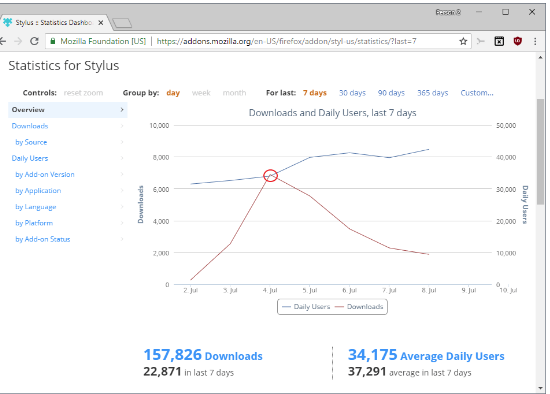Open the boxed X extension icon
Viewport: 550px width, 394px height.
[x=499, y=41]
